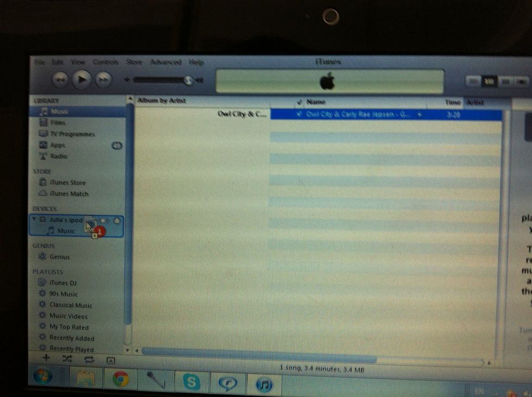532x397 pixels.
Task: Click the plus icon to add playlist
Action: click(46, 358)
